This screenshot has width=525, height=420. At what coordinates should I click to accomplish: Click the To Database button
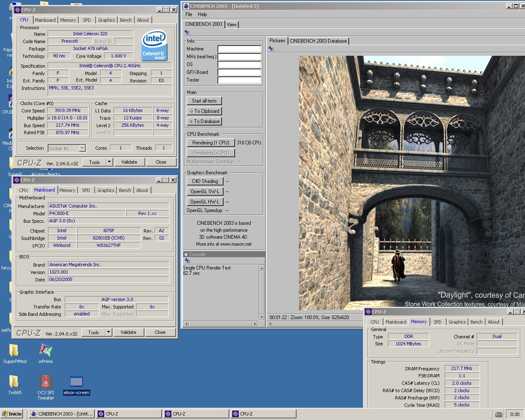[x=204, y=121]
